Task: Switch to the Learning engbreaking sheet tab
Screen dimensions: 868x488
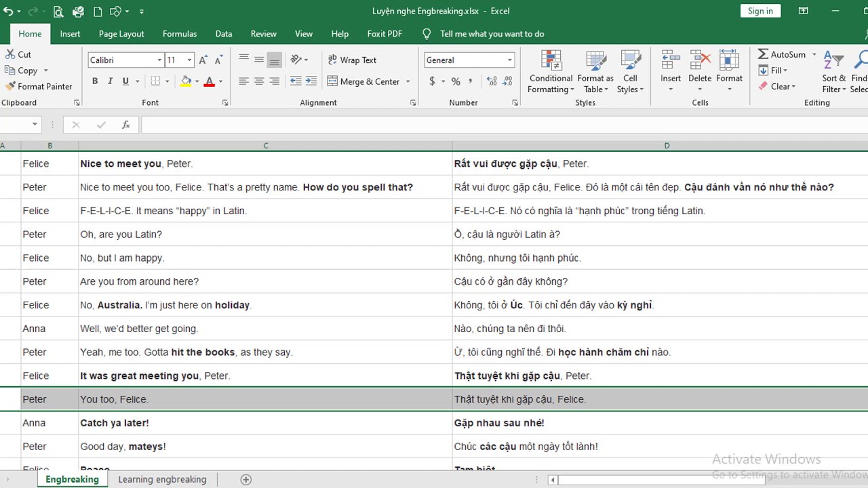Action: [162, 479]
